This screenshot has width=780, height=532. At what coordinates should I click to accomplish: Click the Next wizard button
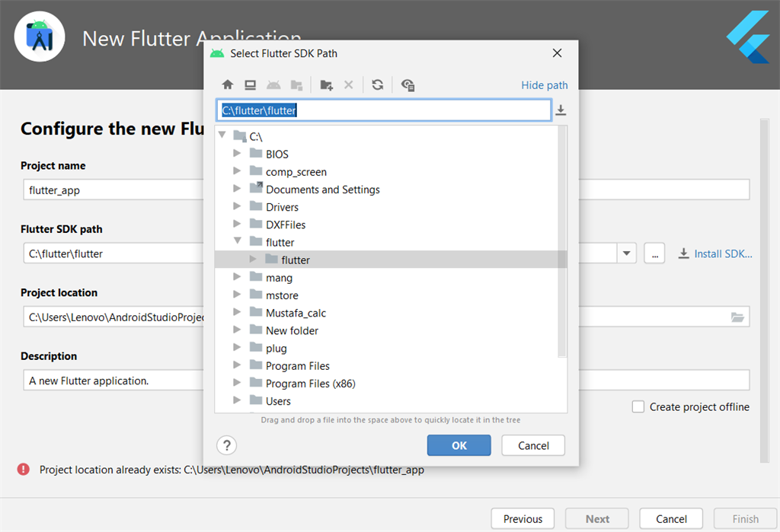597,518
